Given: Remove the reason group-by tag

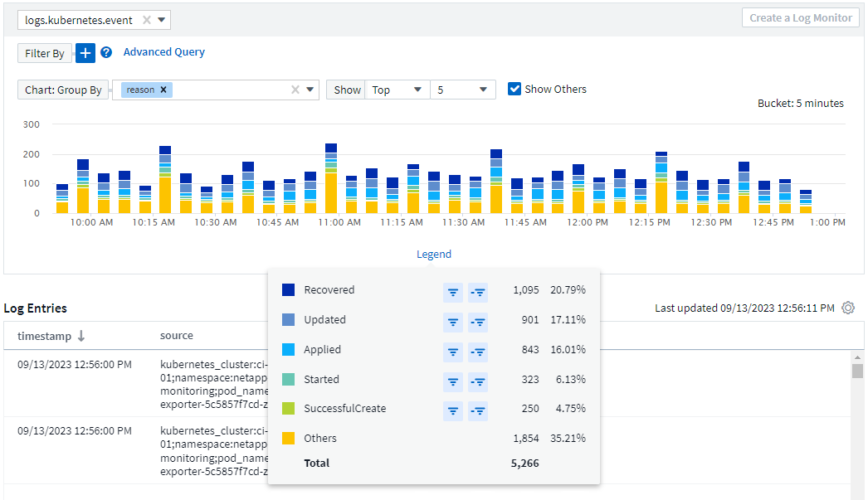Looking at the screenshot, I should (163, 90).
